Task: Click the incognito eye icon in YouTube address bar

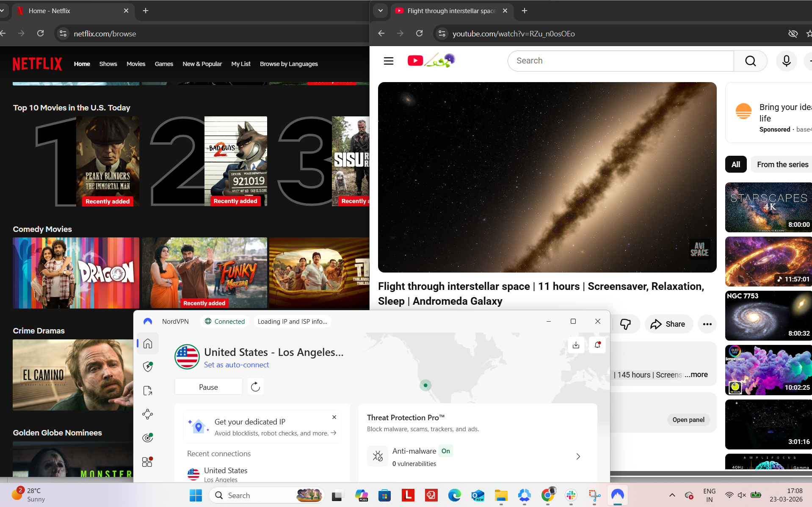Action: point(793,33)
